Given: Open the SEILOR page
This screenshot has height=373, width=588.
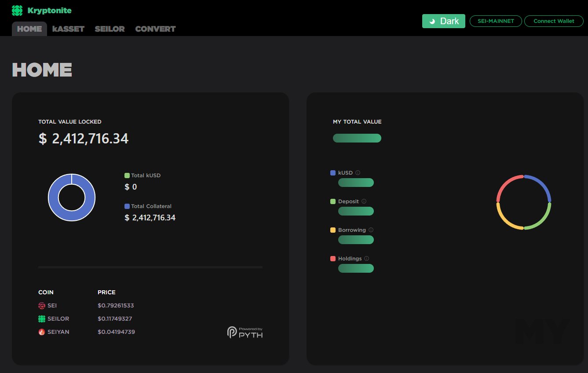Looking at the screenshot, I should point(110,29).
